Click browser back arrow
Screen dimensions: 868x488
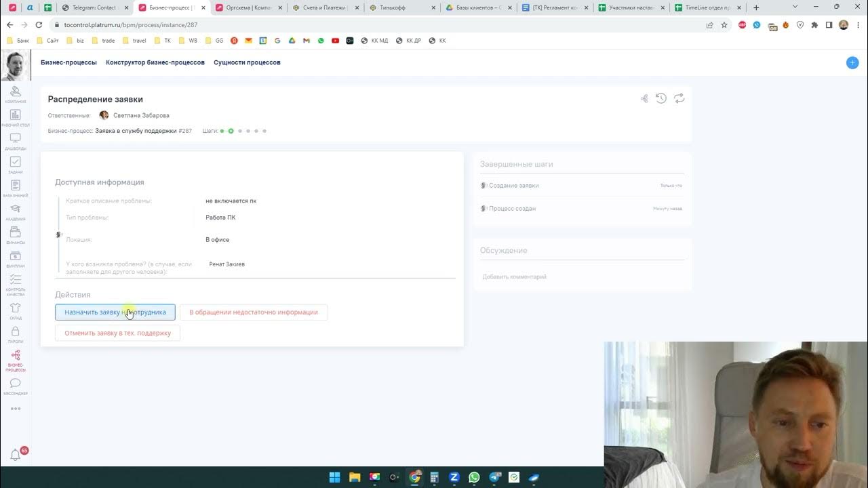pyautogui.click(x=9, y=25)
